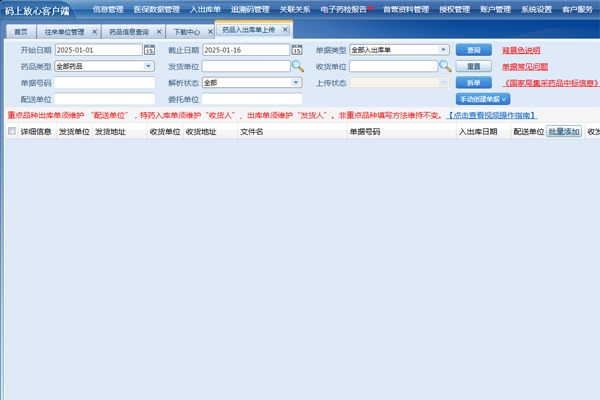Expand the 药品类型 dropdown

148,66
